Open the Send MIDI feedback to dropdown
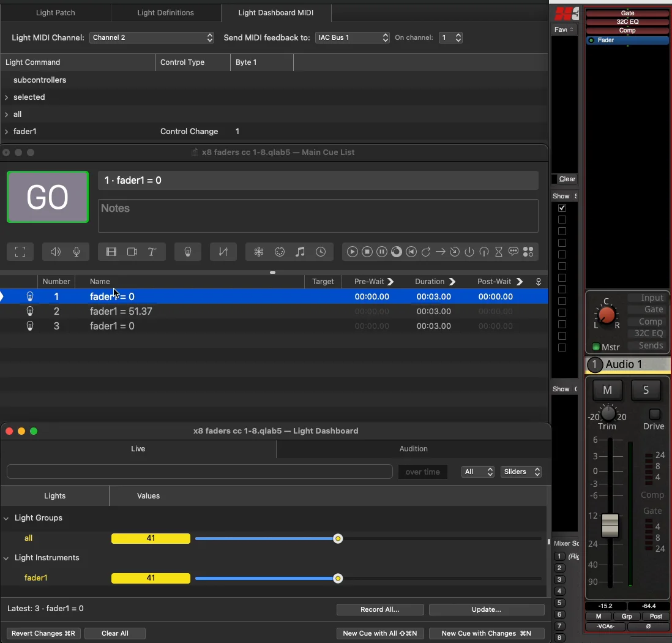The width and height of the screenshot is (672, 643). tap(353, 37)
